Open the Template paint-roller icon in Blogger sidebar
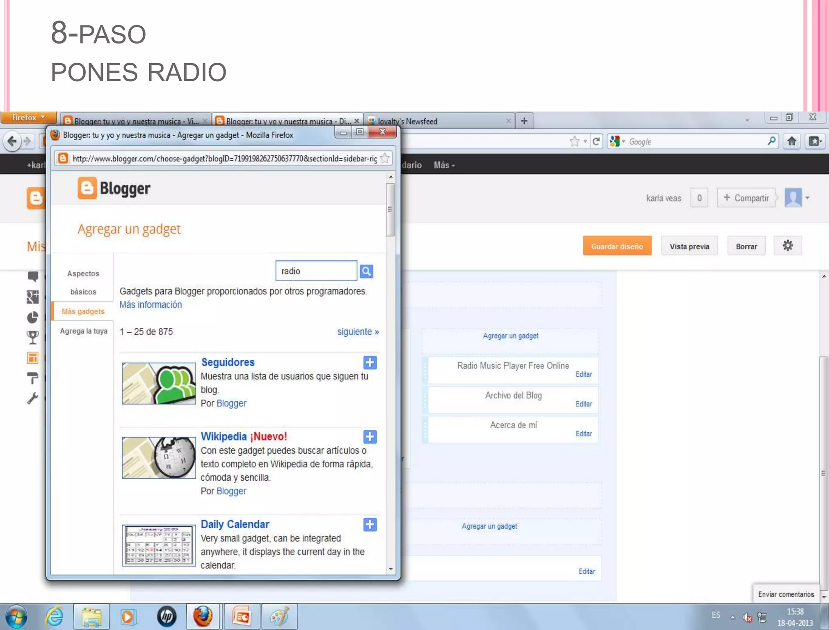This screenshot has width=840, height=630. click(33, 378)
